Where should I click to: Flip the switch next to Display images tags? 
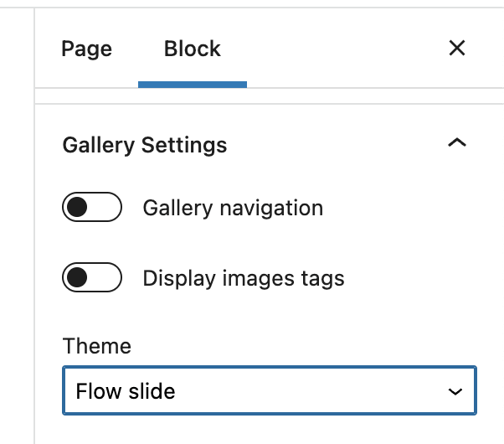click(x=92, y=278)
